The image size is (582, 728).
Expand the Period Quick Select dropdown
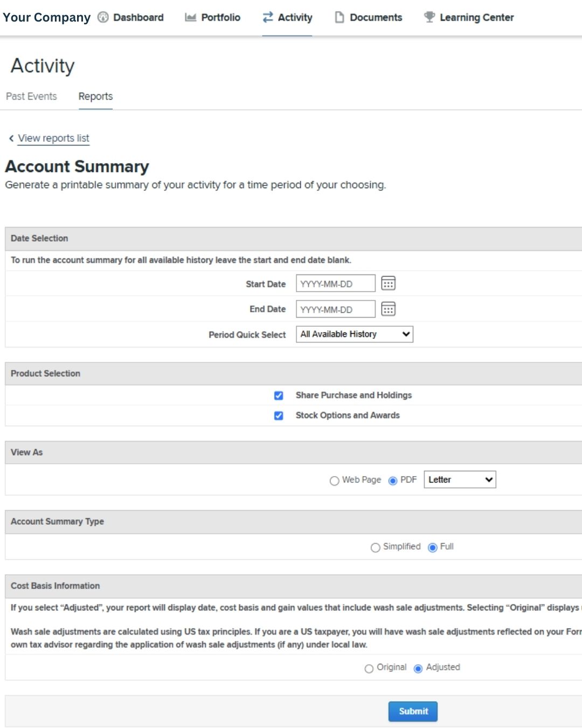[354, 334]
